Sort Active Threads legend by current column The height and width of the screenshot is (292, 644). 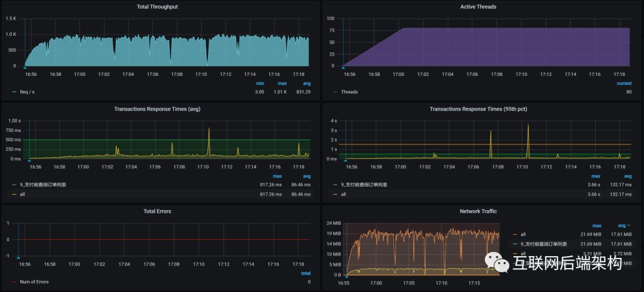click(624, 84)
